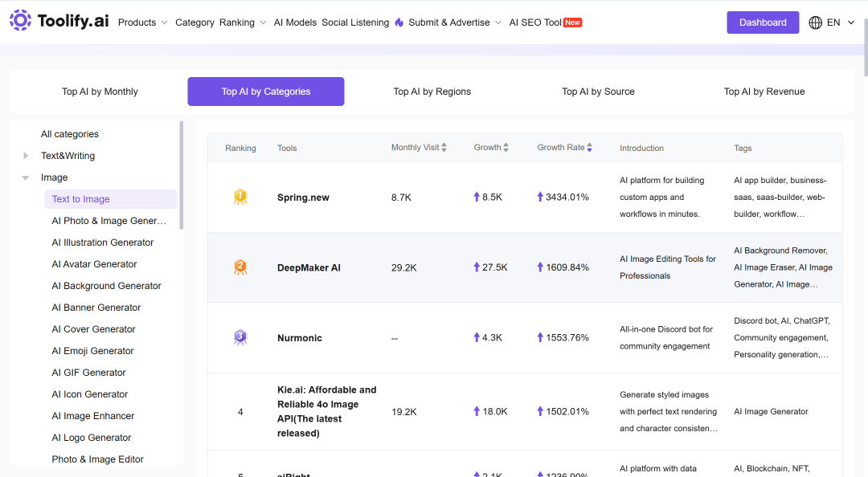This screenshot has height=477, width=868.
Task: Click the New badge on AI SEO Tool
Action: click(x=572, y=22)
